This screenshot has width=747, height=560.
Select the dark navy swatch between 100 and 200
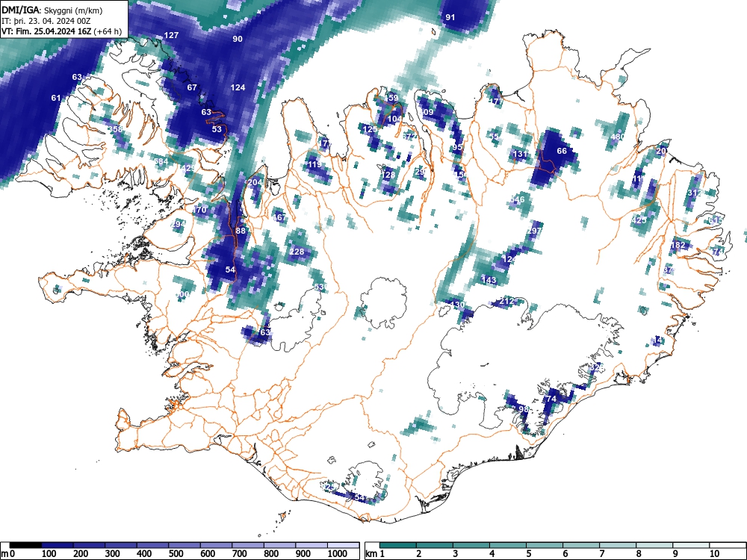pyautogui.click(x=58, y=545)
